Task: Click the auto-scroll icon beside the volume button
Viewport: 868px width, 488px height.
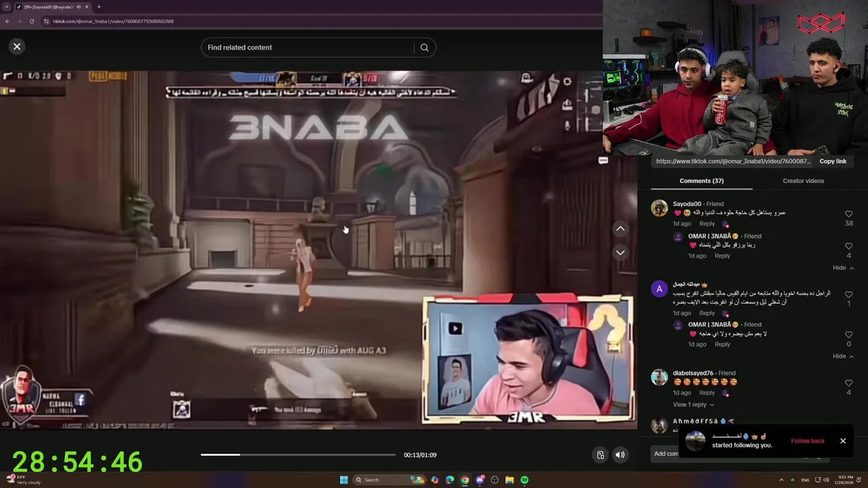Action: [x=600, y=455]
